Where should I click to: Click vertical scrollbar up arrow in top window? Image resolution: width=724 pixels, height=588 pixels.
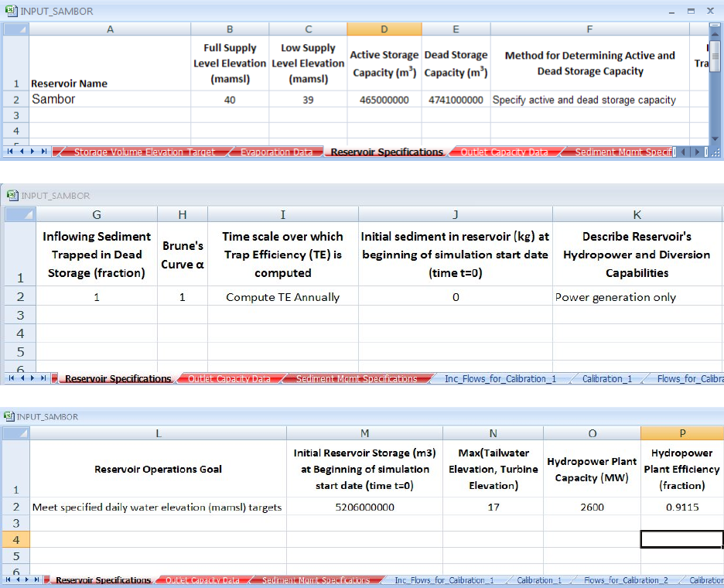[715, 32]
